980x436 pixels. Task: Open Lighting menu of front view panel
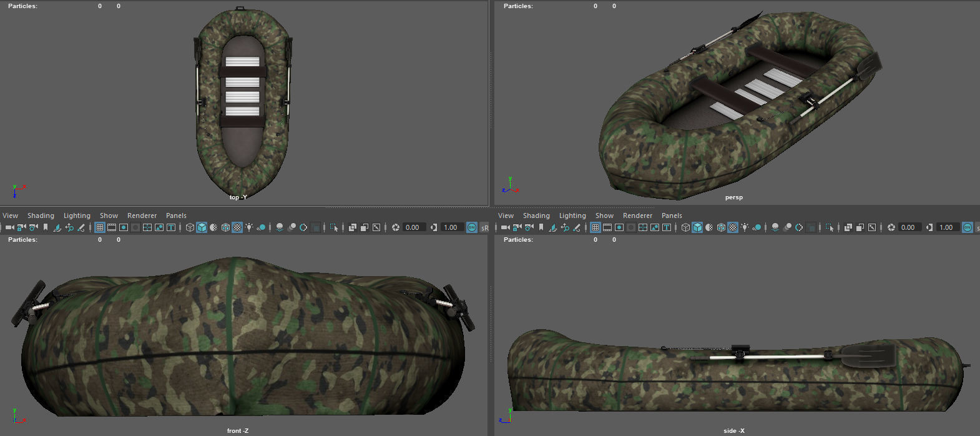[x=77, y=216]
